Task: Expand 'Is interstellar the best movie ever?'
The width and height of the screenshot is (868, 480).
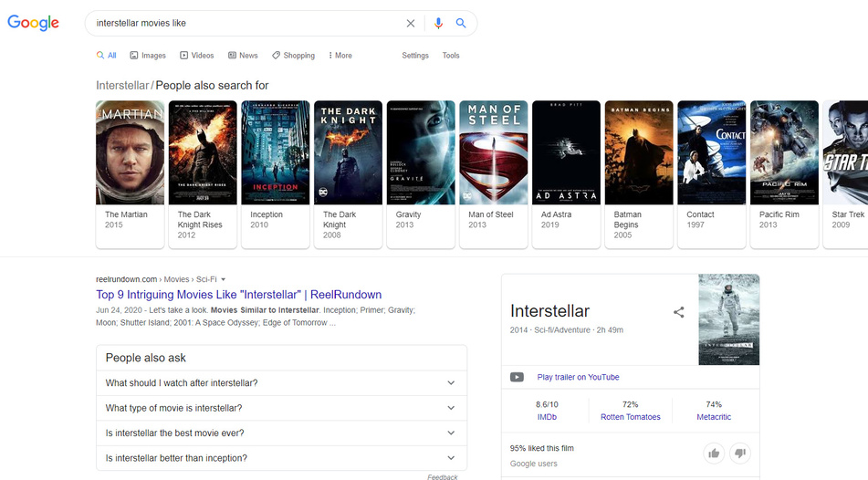Action: [281, 433]
